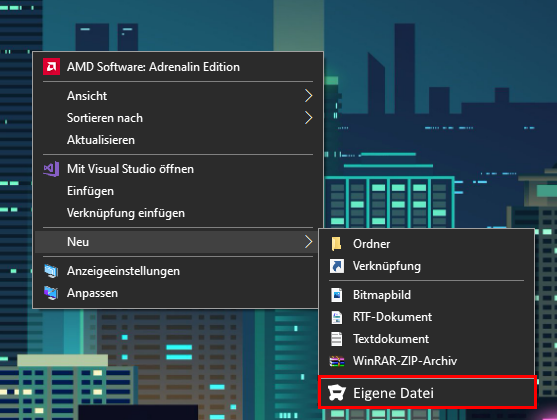Click the Eigene Datei cart icon
The width and height of the screenshot is (557, 420).
336,393
